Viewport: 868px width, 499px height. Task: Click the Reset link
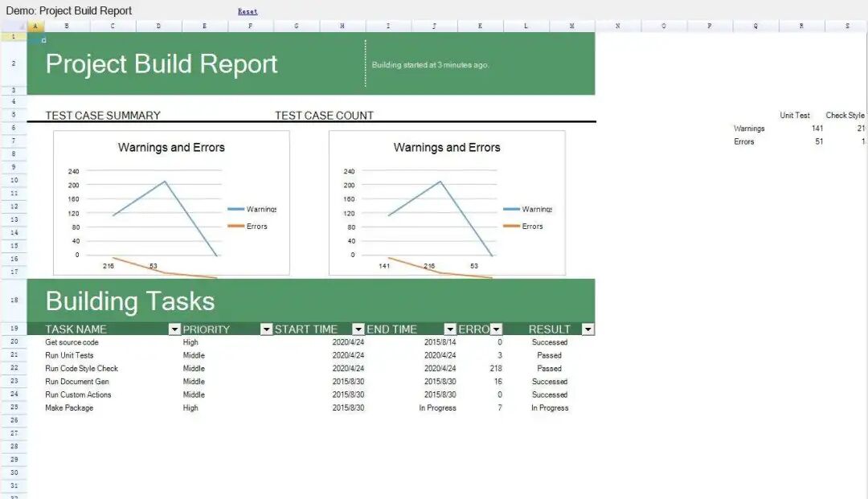248,12
